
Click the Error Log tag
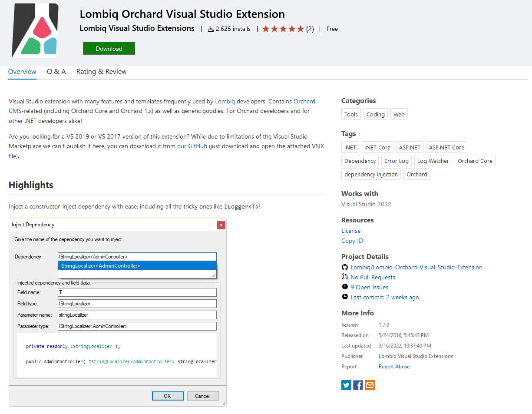click(x=397, y=161)
